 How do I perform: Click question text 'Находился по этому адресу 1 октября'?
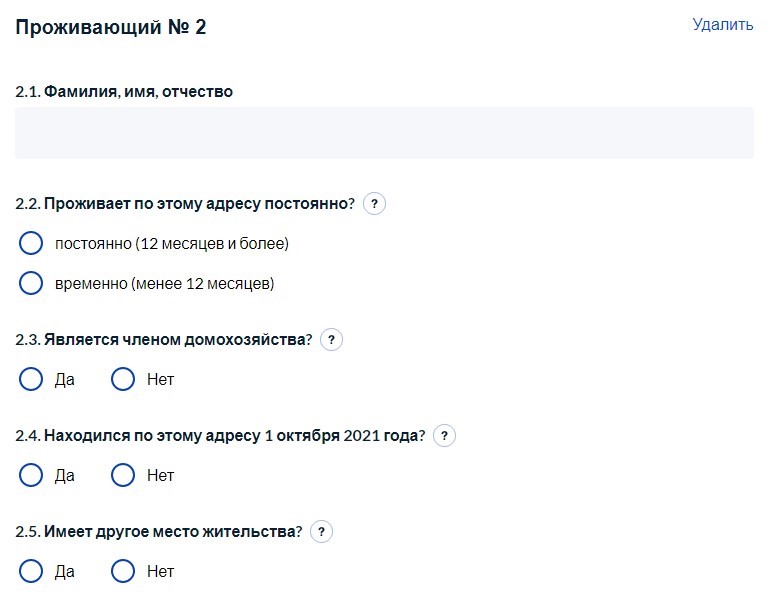pyautogui.click(x=234, y=436)
